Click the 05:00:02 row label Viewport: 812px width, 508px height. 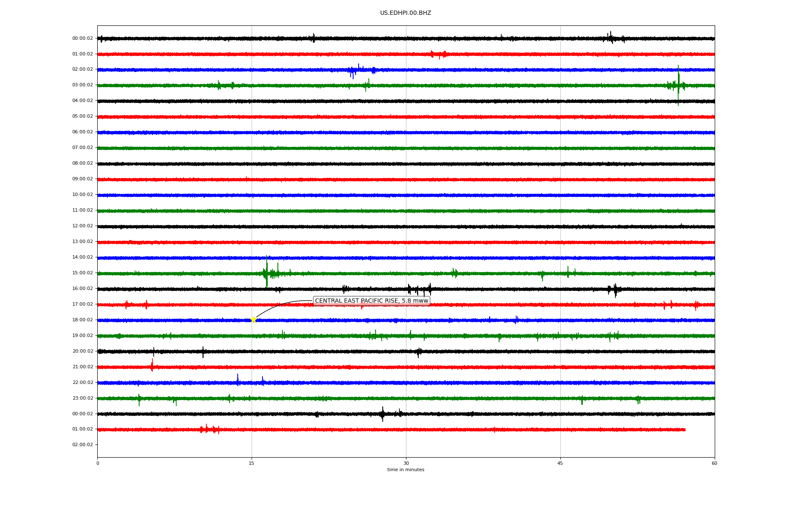click(82, 116)
